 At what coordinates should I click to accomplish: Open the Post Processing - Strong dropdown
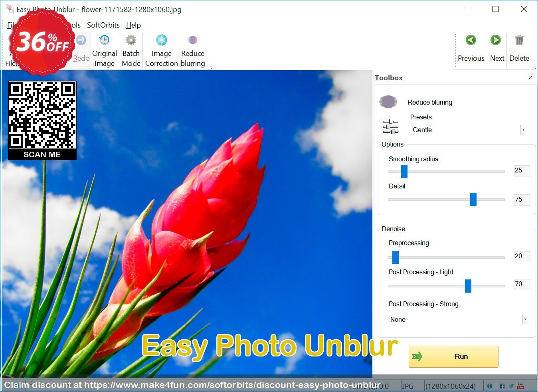coord(458,319)
